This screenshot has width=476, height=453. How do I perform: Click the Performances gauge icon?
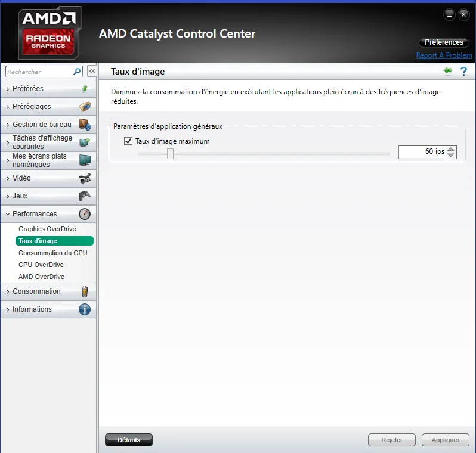[x=85, y=214]
